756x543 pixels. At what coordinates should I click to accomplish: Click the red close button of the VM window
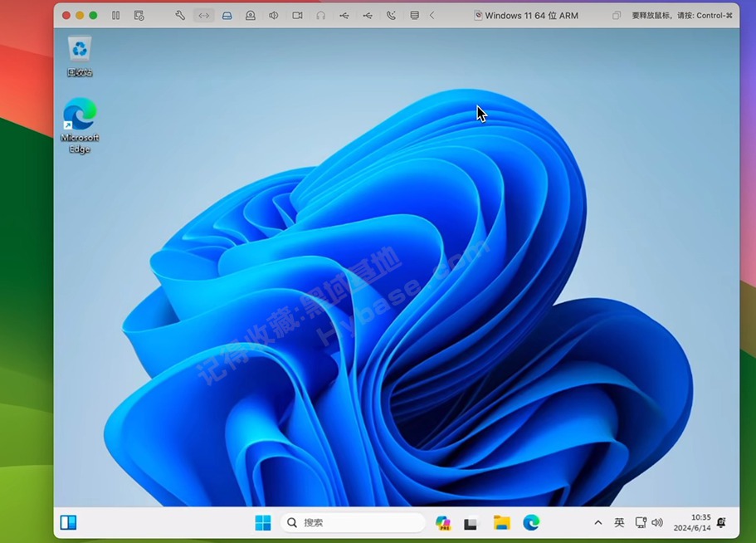[x=66, y=16]
